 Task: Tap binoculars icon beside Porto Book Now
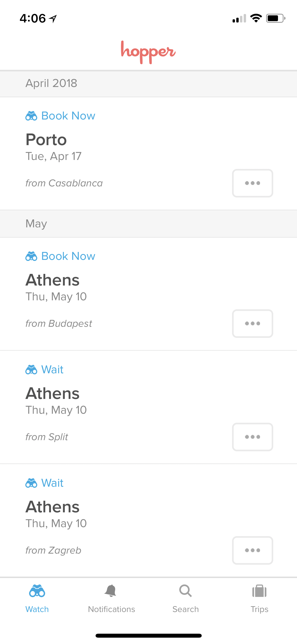pyautogui.click(x=31, y=116)
